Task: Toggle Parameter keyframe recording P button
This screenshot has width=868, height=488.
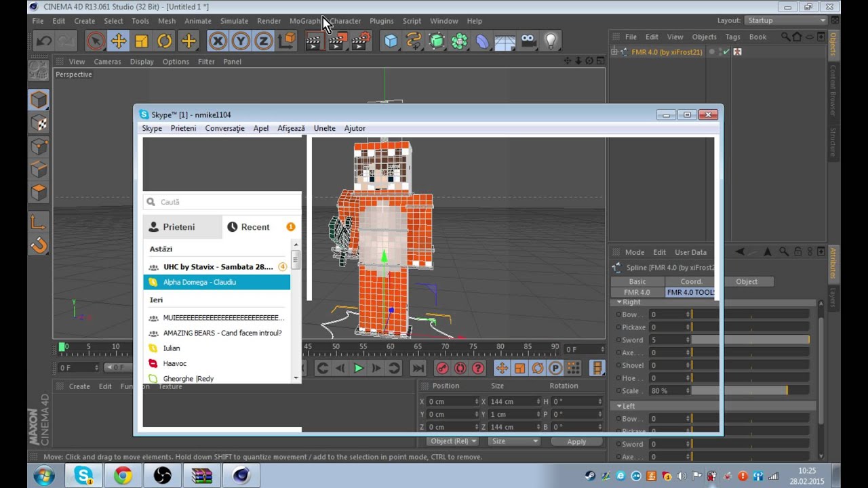Action: (x=555, y=368)
